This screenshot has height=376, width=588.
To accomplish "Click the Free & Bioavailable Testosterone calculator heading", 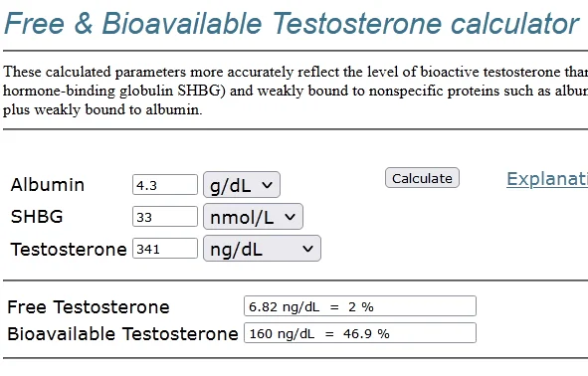I will [x=292, y=23].
